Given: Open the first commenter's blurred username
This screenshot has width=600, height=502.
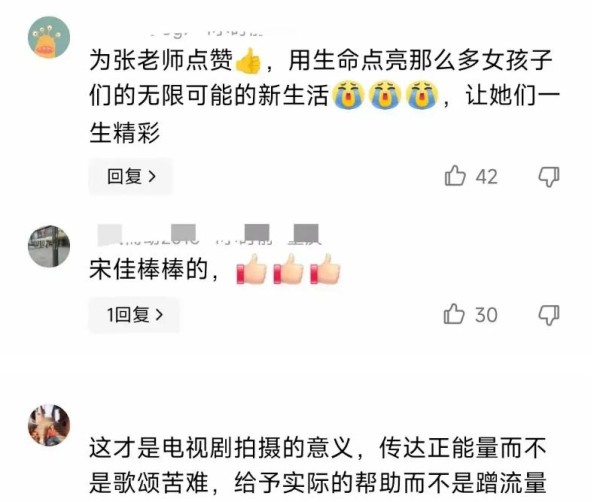Looking at the screenshot, I should pos(207,33).
